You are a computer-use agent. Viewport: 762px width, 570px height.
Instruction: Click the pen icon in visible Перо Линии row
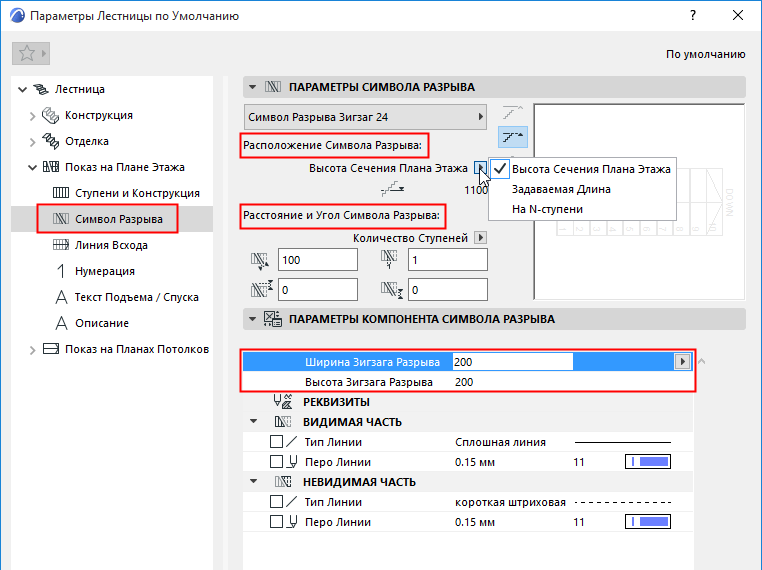pyautogui.click(x=293, y=462)
